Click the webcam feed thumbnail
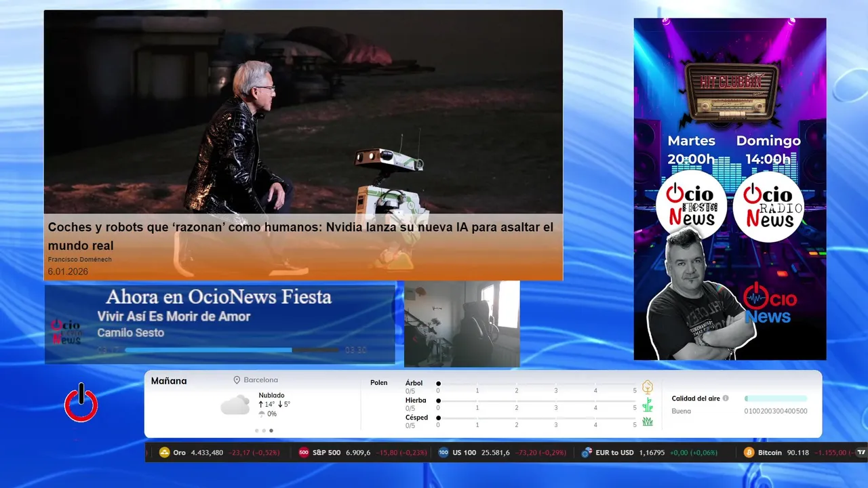Screen dimensions: 868x488 [462, 324]
